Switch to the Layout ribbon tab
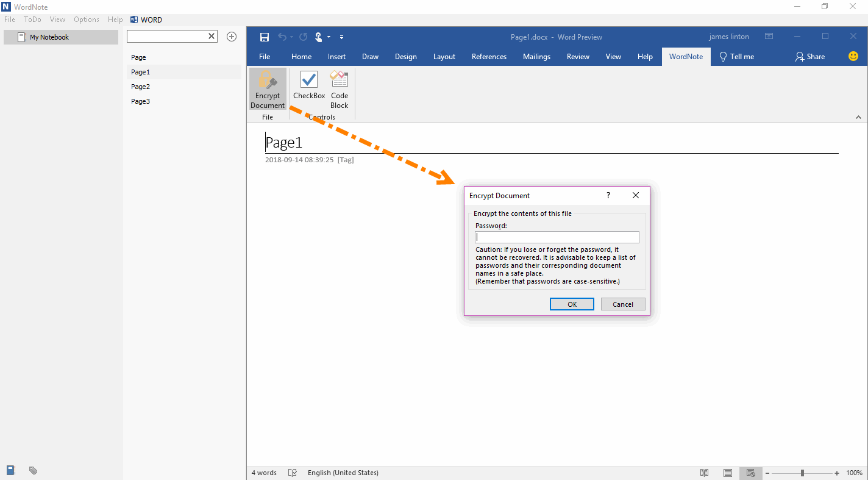The height and width of the screenshot is (480, 868). [x=444, y=57]
